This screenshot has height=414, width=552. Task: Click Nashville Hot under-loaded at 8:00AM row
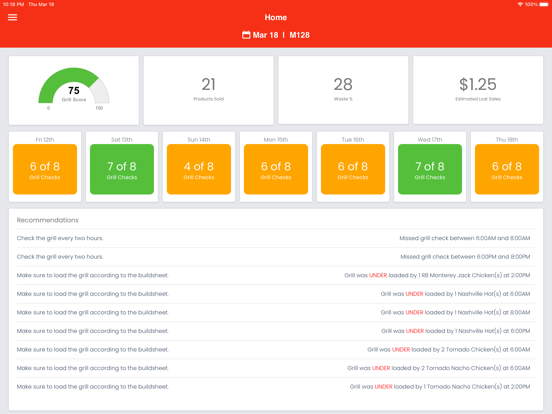276,312
